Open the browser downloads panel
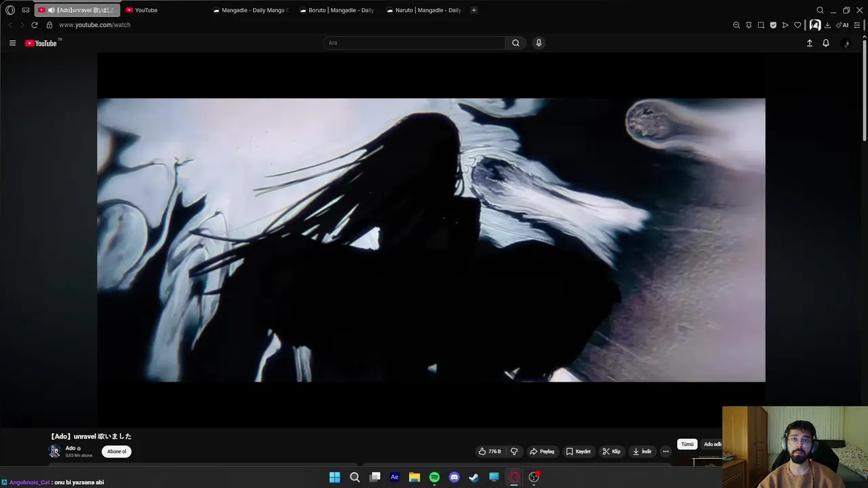The height and width of the screenshot is (488, 868). pyautogui.click(x=827, y=25)
